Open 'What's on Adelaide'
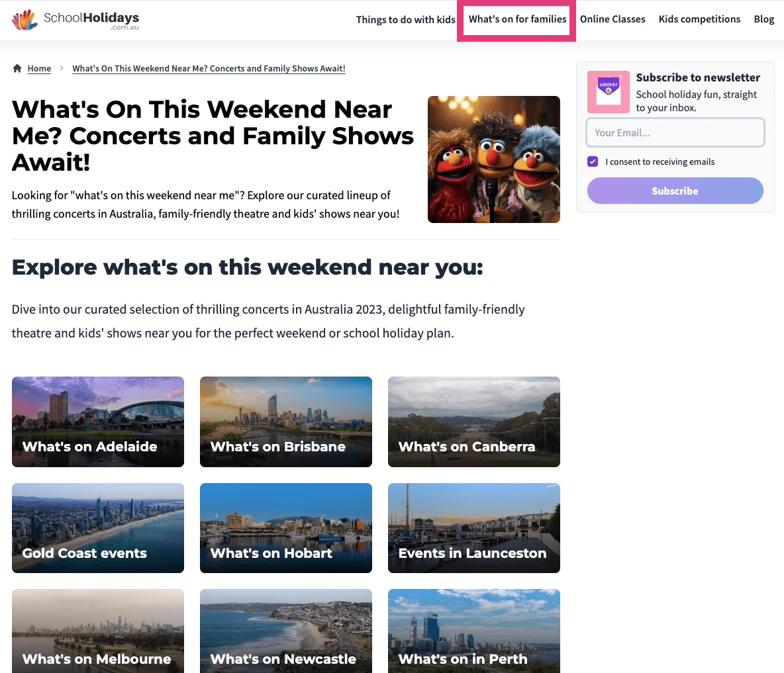Image resolution: width=784 pixels, height=673 pixels. 97,422
